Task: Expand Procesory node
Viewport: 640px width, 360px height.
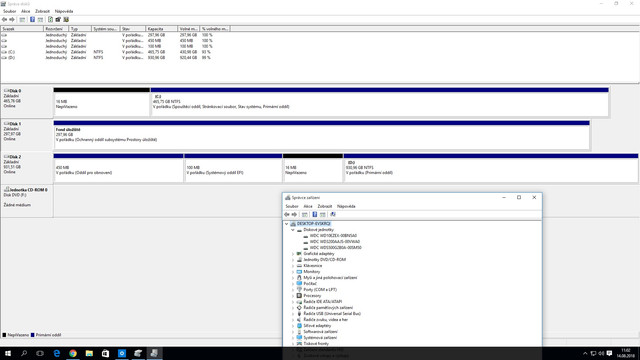Action: [x=293, y=296]
